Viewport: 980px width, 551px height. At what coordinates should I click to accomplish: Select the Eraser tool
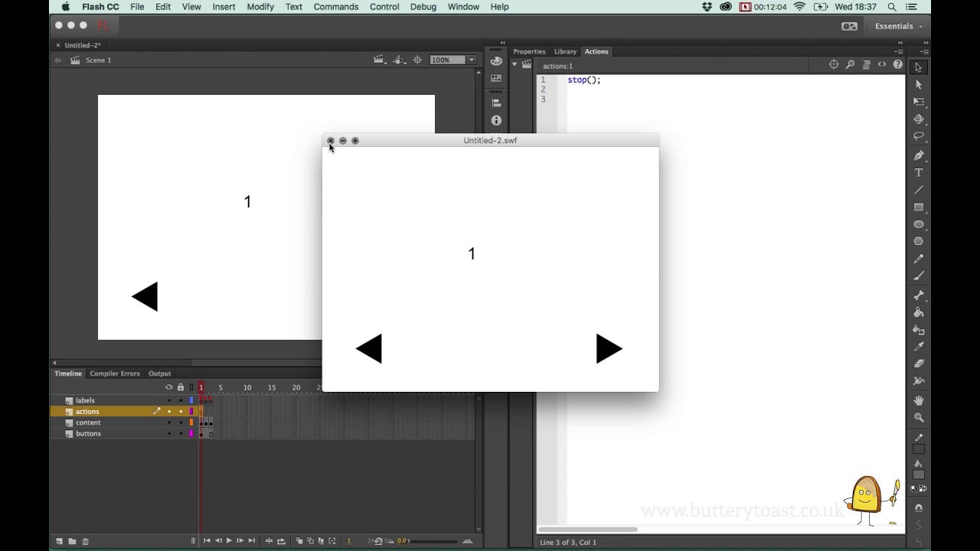919,364
